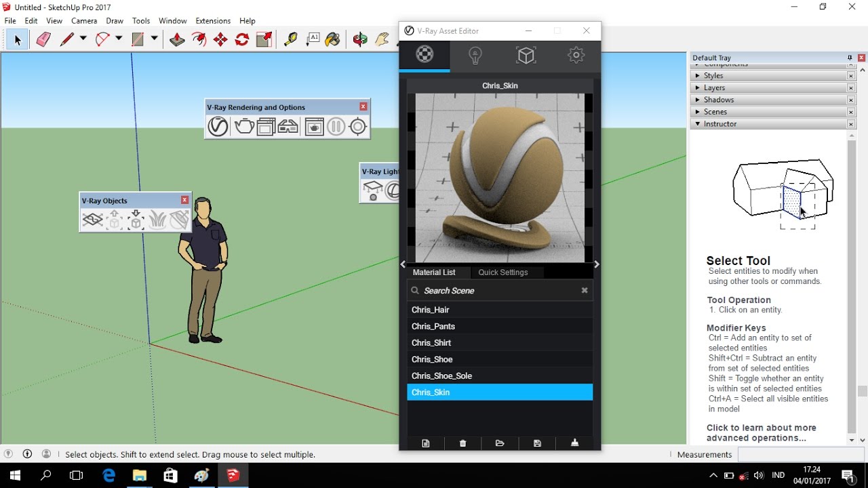This screenshot has height=488, width=868.
Task: Select the Text label tool
Action: pos(313,40)
